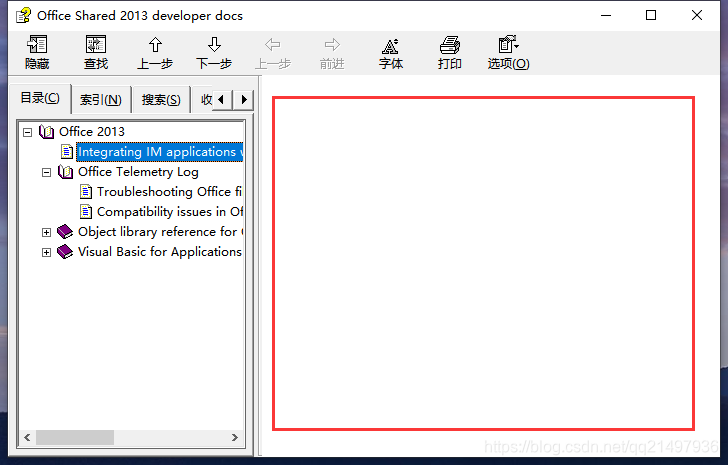The image size is (728, 465).
Task: Click the page icon of Integrating IM applications
Action: (x=67, y=152)
